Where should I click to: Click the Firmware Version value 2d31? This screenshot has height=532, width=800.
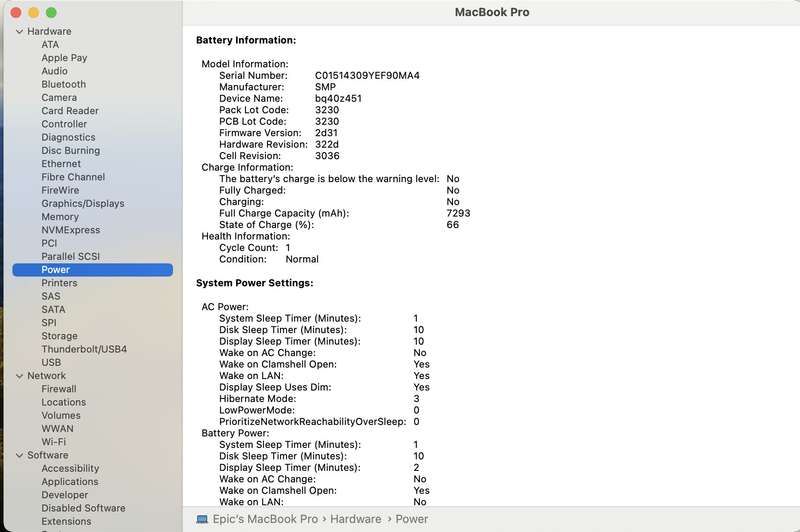tap(326, 134)
